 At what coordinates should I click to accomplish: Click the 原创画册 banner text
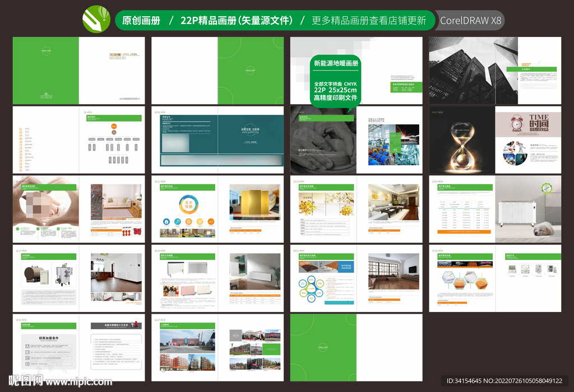pos(141,21)
